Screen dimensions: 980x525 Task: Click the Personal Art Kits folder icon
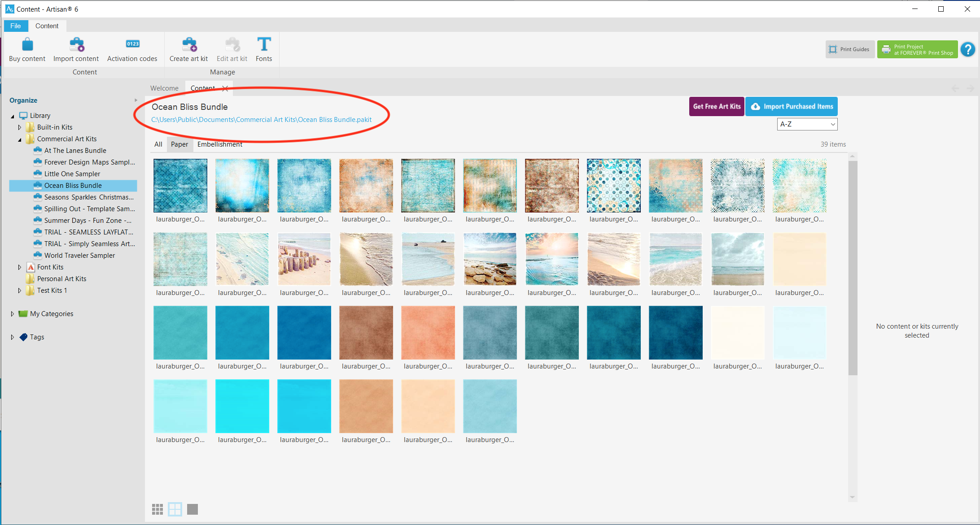pyautogui.click(x=31, y=279)
